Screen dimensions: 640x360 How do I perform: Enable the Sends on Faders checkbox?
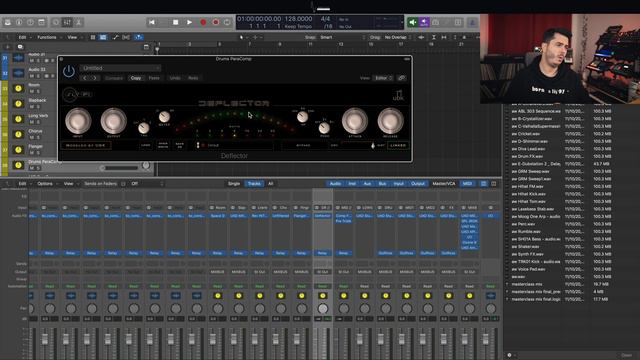pos(123,184)
